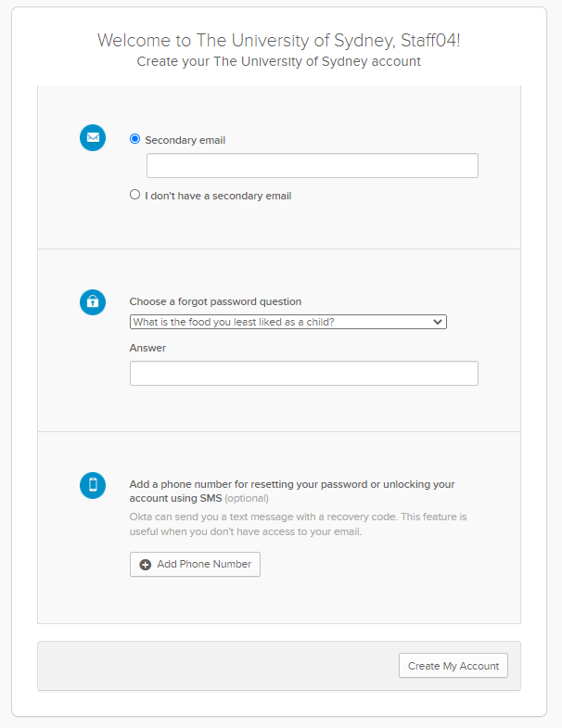The height and width of the screenshot is (728, 562).
Task: Click the "Answer" field label
Action: click(147, 348)
